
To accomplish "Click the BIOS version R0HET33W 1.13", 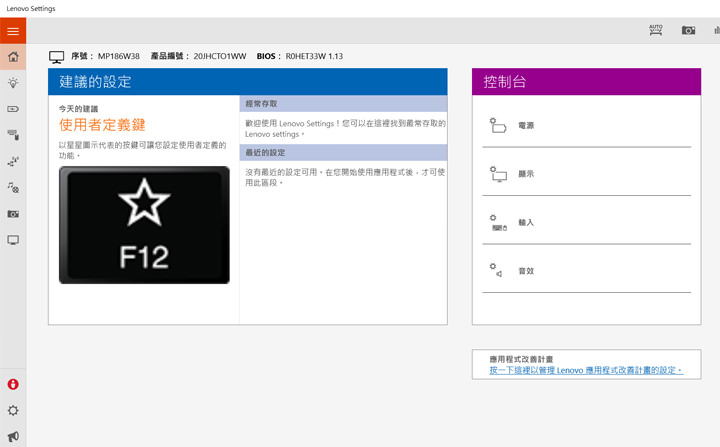I will pos(314,56).
